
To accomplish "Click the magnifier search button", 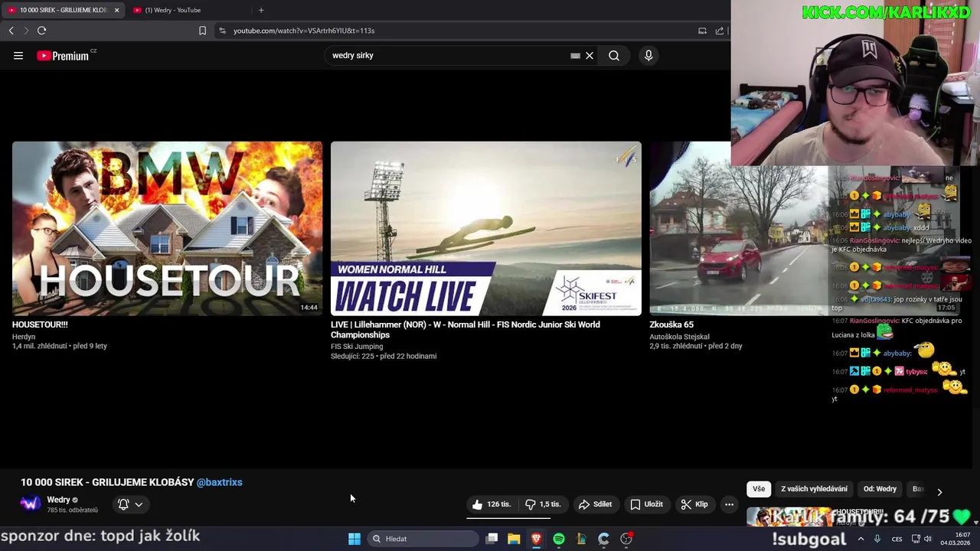I will 614,55.
